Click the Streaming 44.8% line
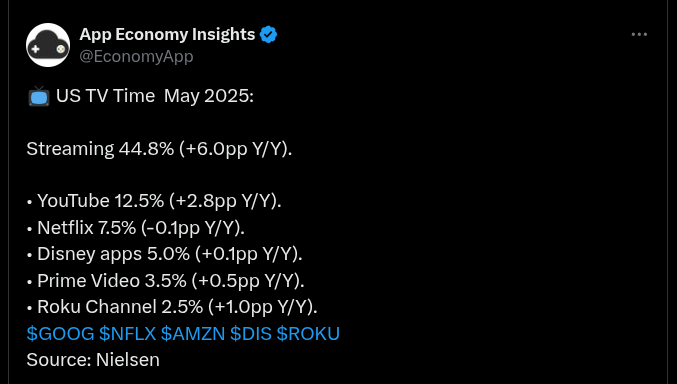The image size is (677, 384). click(x=159, y=149)
